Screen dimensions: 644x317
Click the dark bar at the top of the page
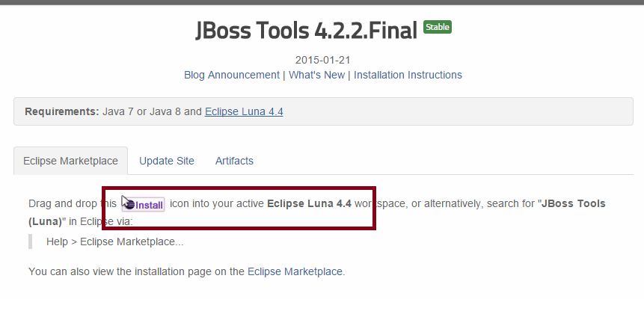click(x=322, y=2)
